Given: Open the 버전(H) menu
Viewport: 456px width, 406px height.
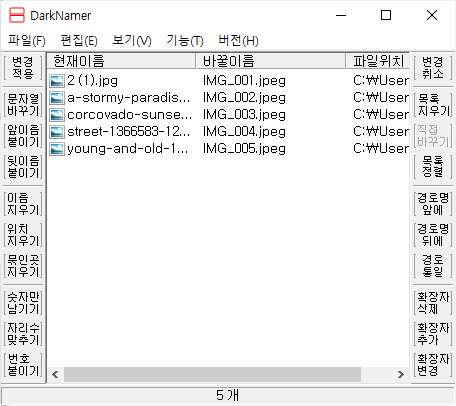Looking at the screenshot, I should pos(238,41).
